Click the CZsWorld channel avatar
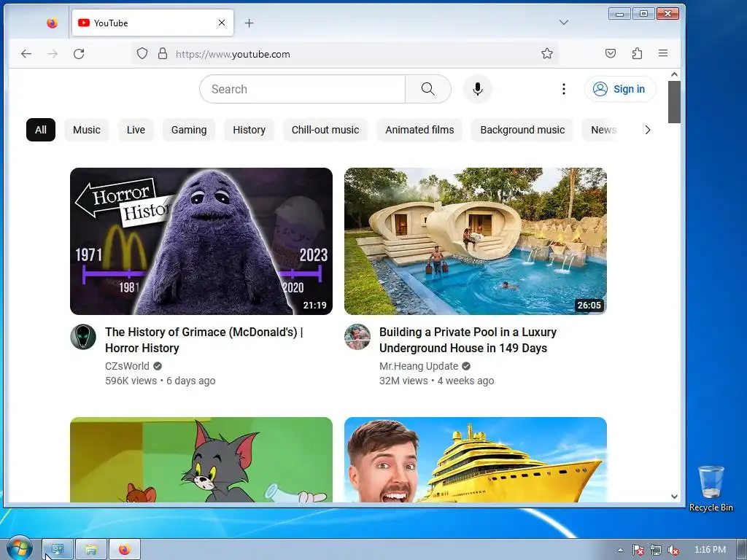Screen dimensions: 747x560 [83, 337]
